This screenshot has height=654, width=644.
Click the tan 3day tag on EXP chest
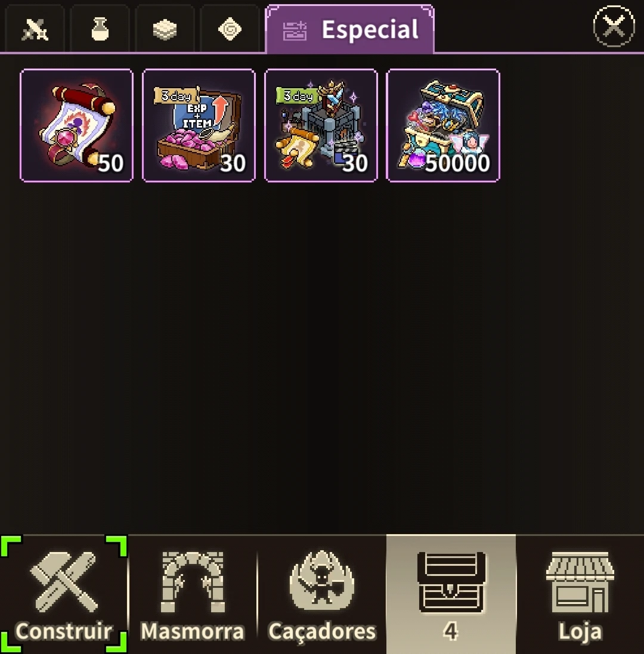[177, 96]
